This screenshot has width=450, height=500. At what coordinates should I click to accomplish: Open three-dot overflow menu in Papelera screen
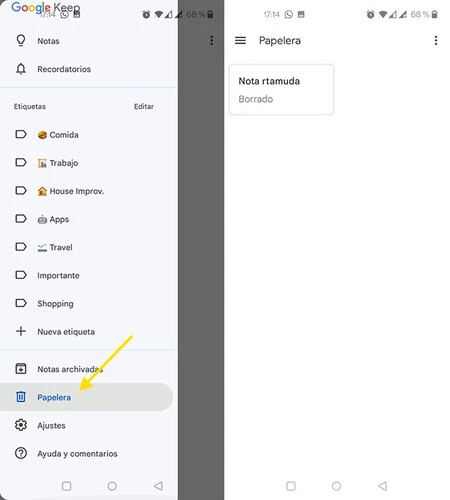click(436, 41)
